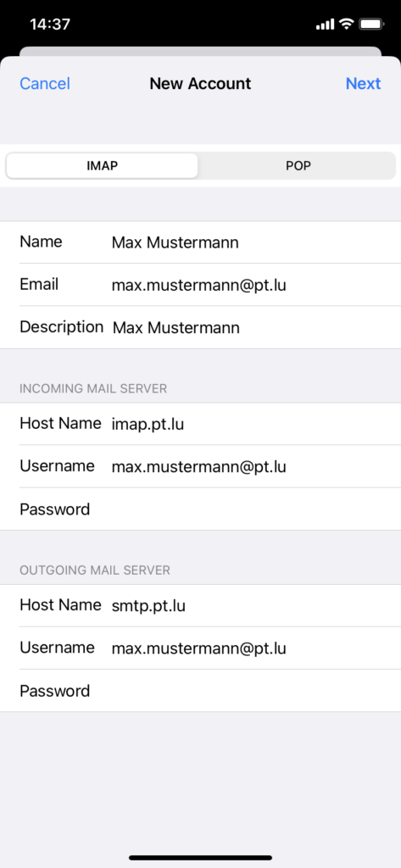This screenshot has width=401, height=868.
Task: Tap the 14:37 clock in status bar
Action: click(x=50, y=24)
